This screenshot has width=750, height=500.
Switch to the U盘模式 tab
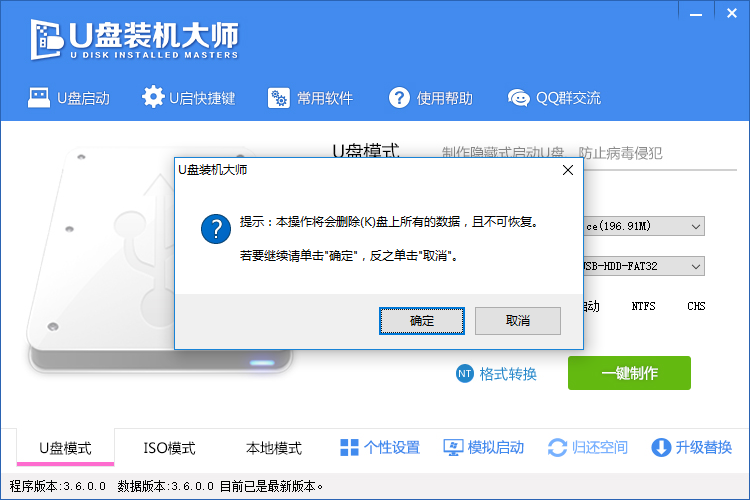[x=66, y=448]
